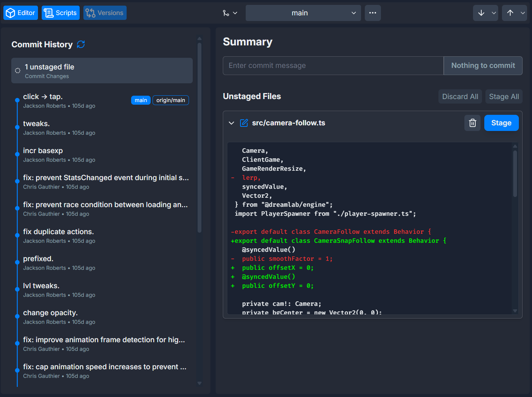Stage the src/camera-follow.ts file
The height and width of the screenshot is (397, 532).
click(501, 123)
